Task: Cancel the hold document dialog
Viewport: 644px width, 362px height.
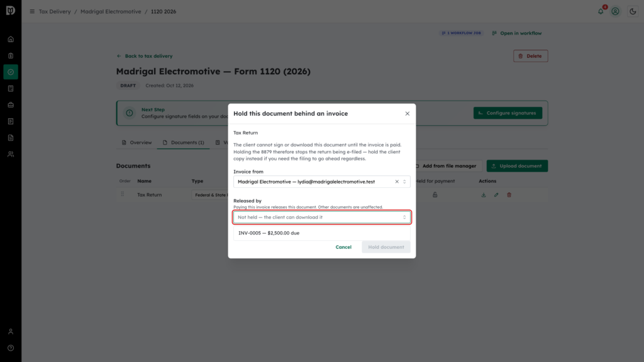Action: 343,247
